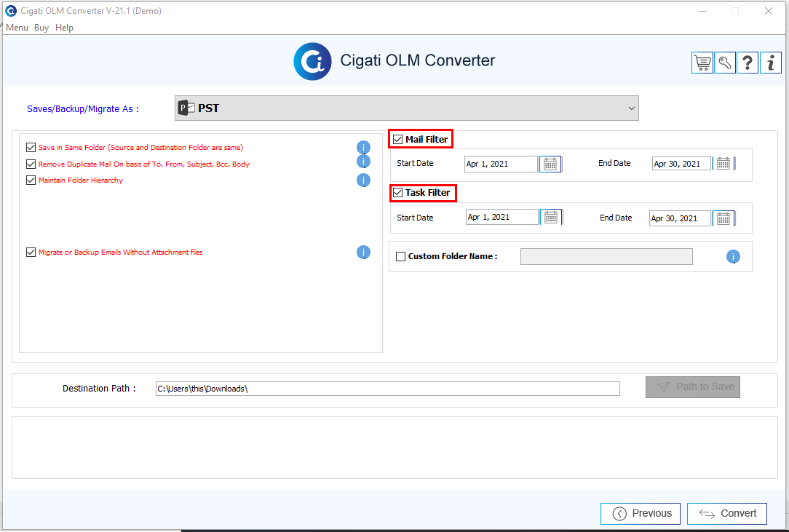Click Task Filter End Date field

[680, 218]
